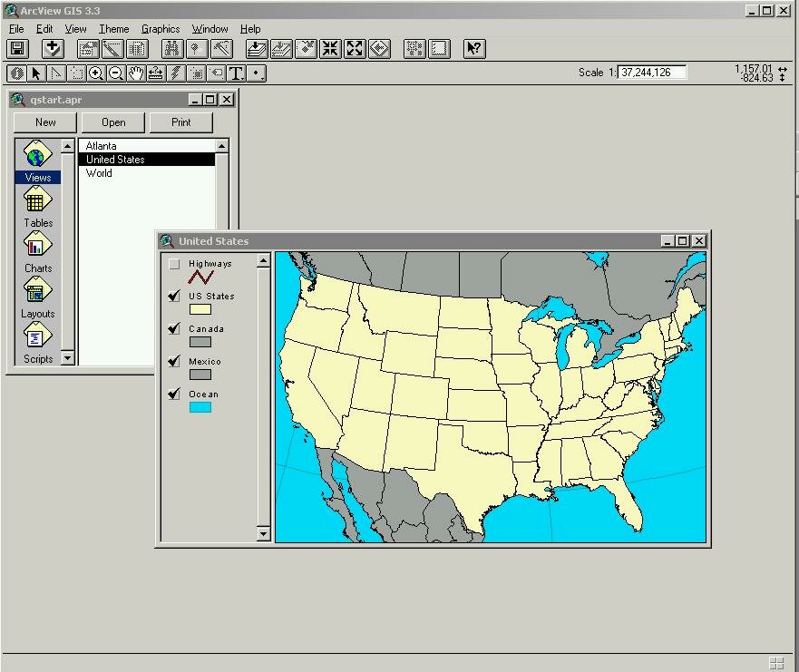Uncheck the Canada theme checkbox
799x672 pixels.
pyautogui.click(x=174, y=328)
